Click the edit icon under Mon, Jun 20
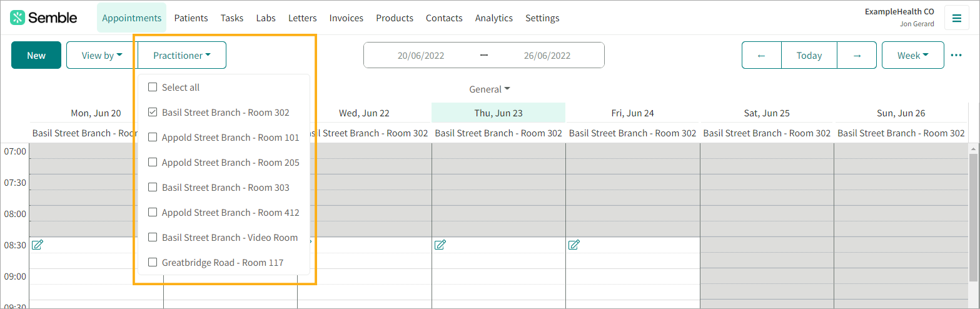Image resolution: width=980 pixels, height=309 pixels. (x=38, y=245)
